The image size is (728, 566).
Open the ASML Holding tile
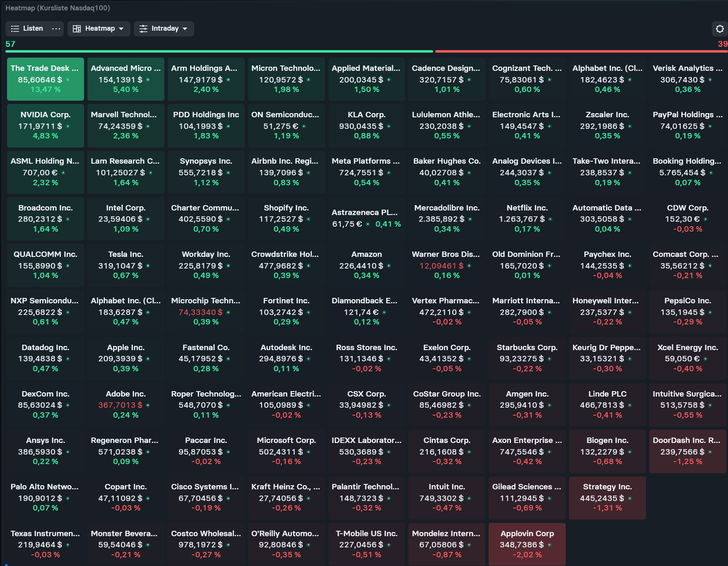[46, 172]
